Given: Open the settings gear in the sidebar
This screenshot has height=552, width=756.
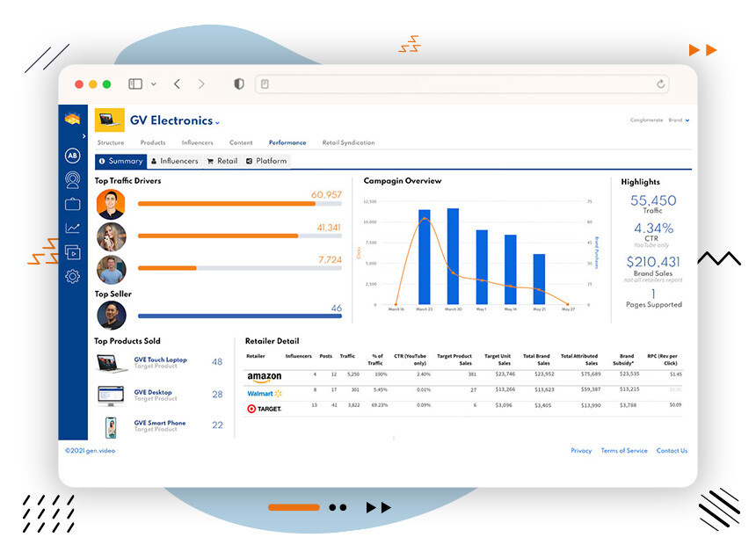Looking at the screenshot, I should point(73,275).
